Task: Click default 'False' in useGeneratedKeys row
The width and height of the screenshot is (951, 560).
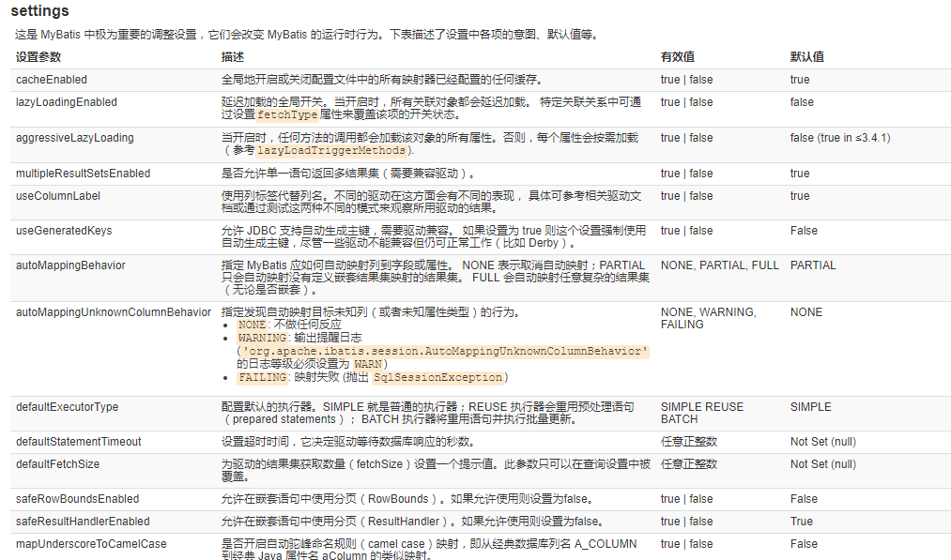Action: (804, 231)
